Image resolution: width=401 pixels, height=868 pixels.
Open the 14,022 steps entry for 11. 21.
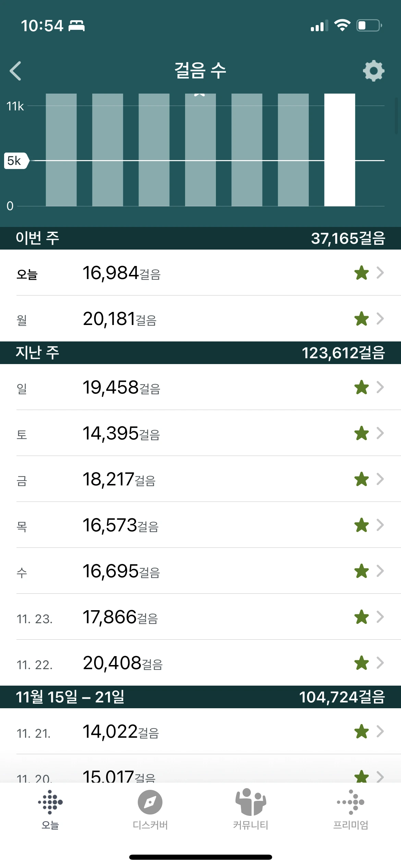point(200,731)
